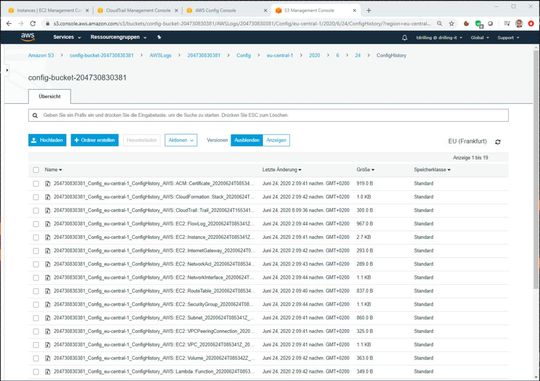540x381 pixels.
Task: Click file icon of CloudFormation Stack object
Action: pos(48,197)
